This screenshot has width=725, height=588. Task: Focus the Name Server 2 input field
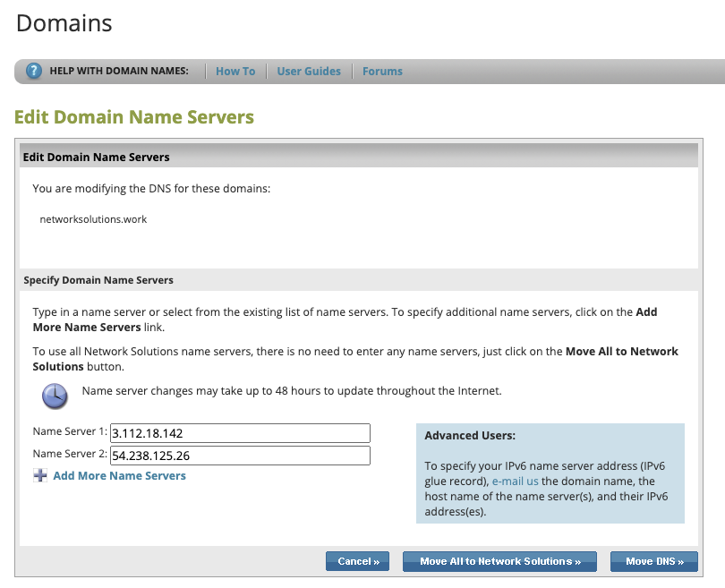pyautogui.click(x=240, y=456)
